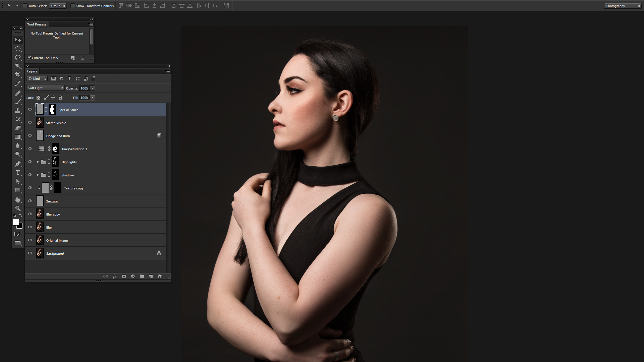Select the Zoom tool

(x=17, y=208)
